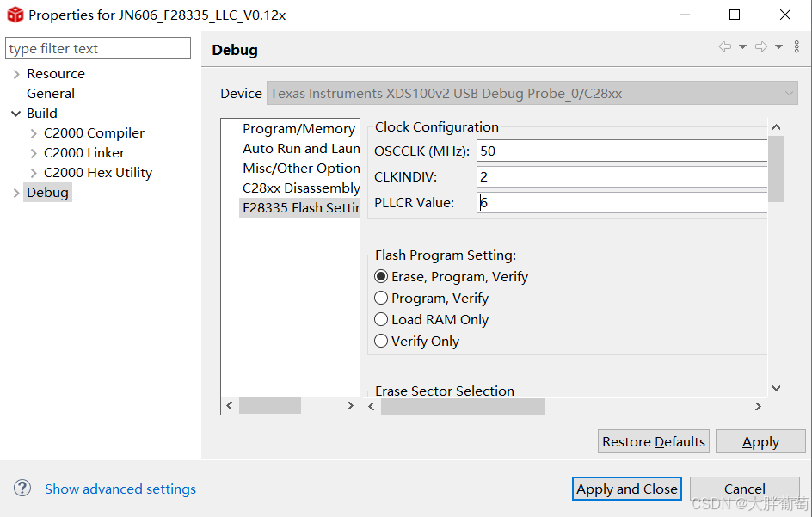The width and height of the screenshot is (812, 517).
Task: Open the back history dropdown arrow
Action: (742, 47)
